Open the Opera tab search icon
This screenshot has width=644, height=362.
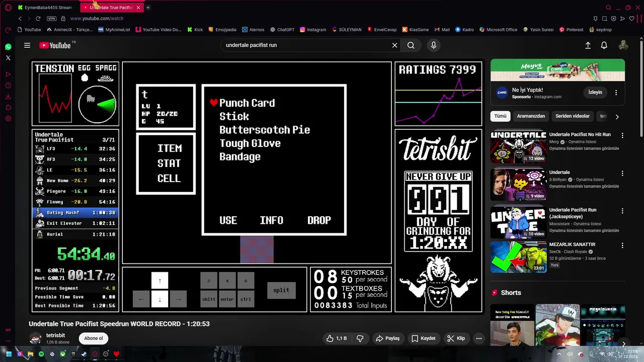pyautogui.click(x=608, y=8)
